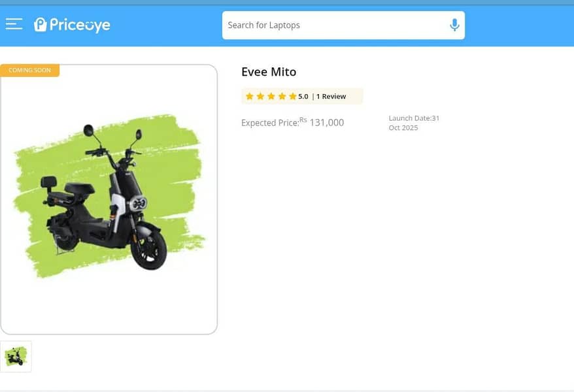Open the 1 Review link

(331, 96)
